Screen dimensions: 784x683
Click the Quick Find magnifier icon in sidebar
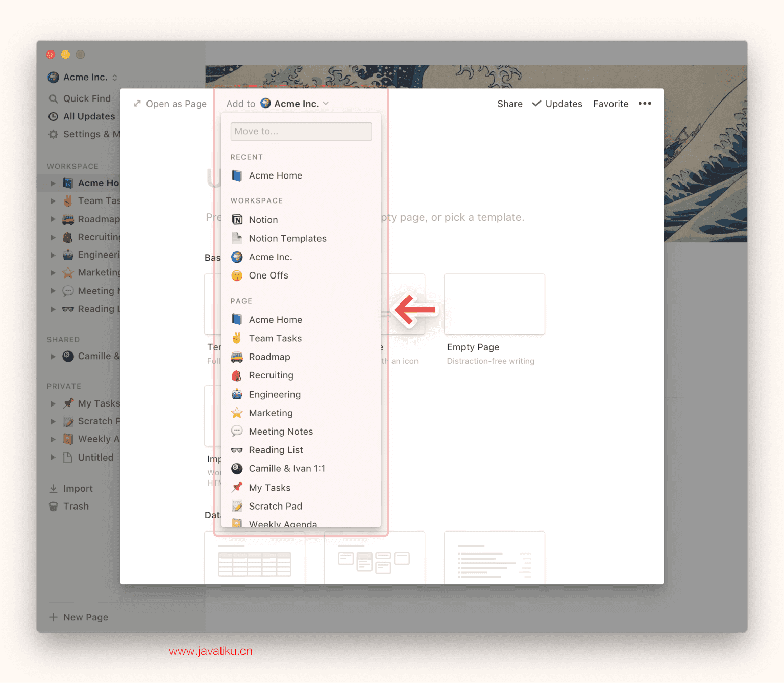coord(53,98)
